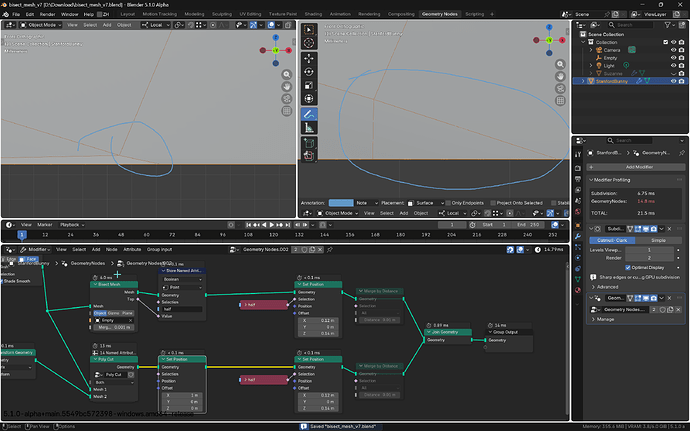Screen dimensions: 690x431
Task: Toggle Optimal Display checkbox
Action: click(628, 268)
